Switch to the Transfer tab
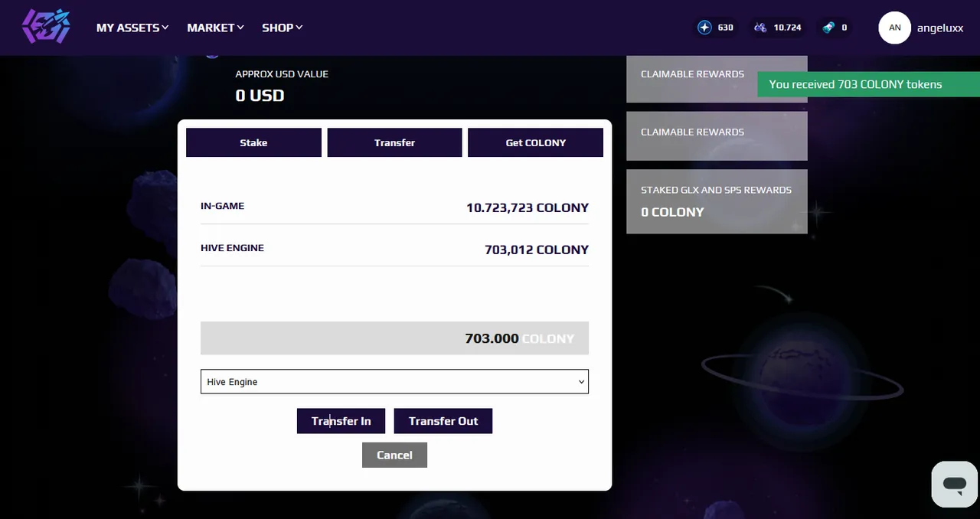This screenshot has width=980, height=519. [394, 142]
